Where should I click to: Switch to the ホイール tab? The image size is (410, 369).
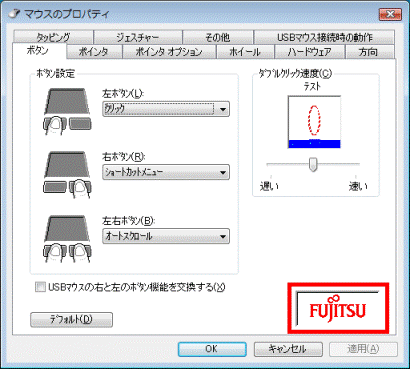pos(245,52)
